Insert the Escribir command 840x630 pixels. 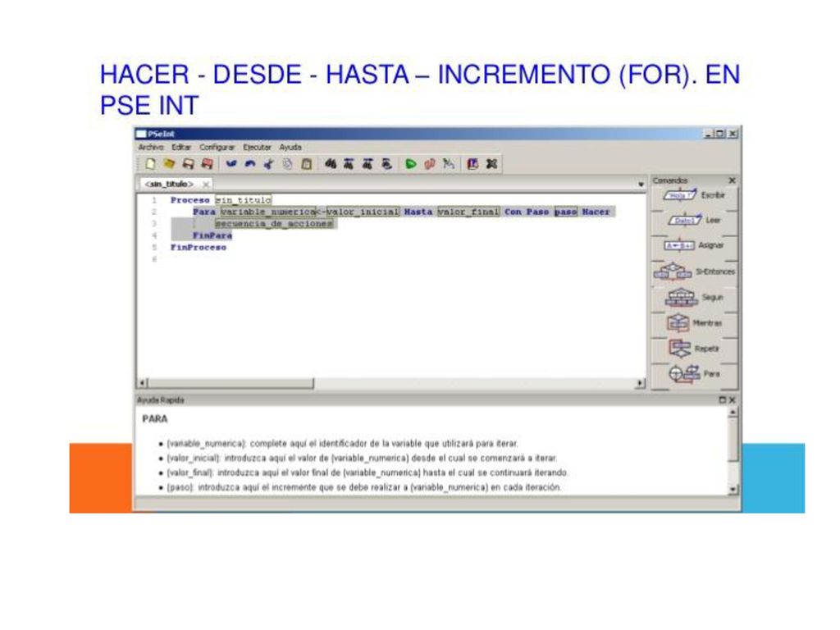[694, 195]
